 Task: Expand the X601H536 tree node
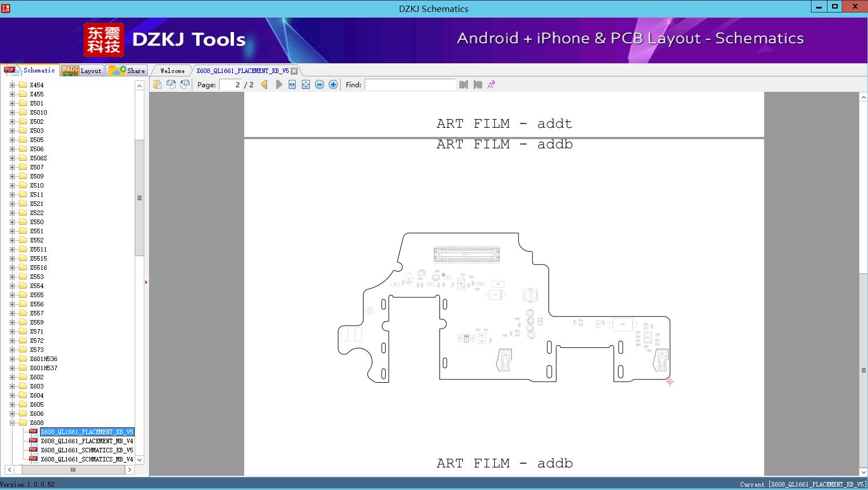click(12, 358)
